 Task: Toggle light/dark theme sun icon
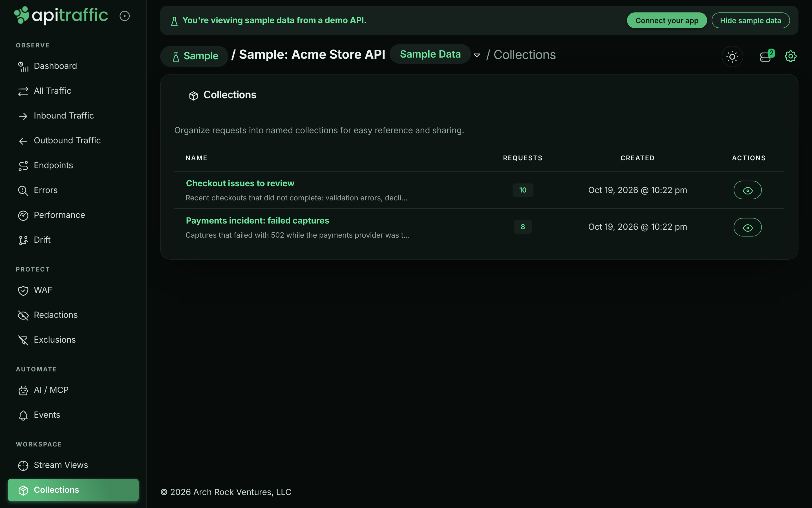coord(732,56)
